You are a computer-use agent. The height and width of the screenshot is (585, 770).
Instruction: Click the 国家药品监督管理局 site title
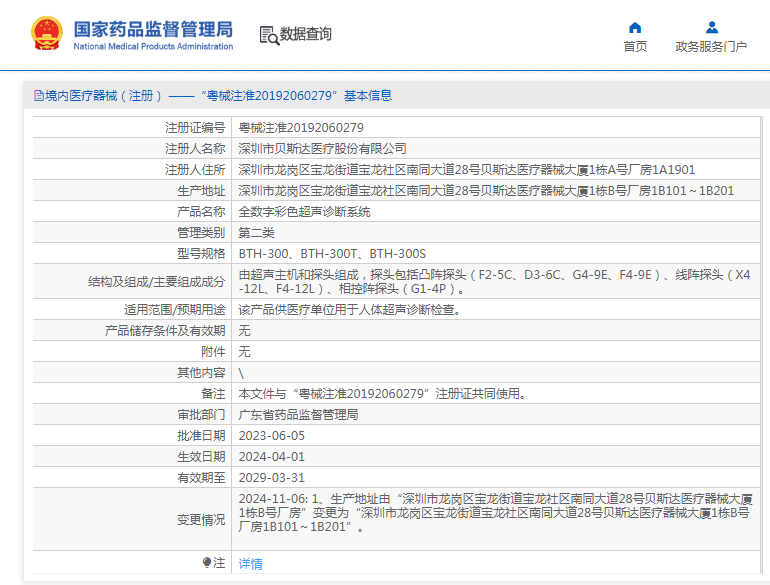coord(153,28)
